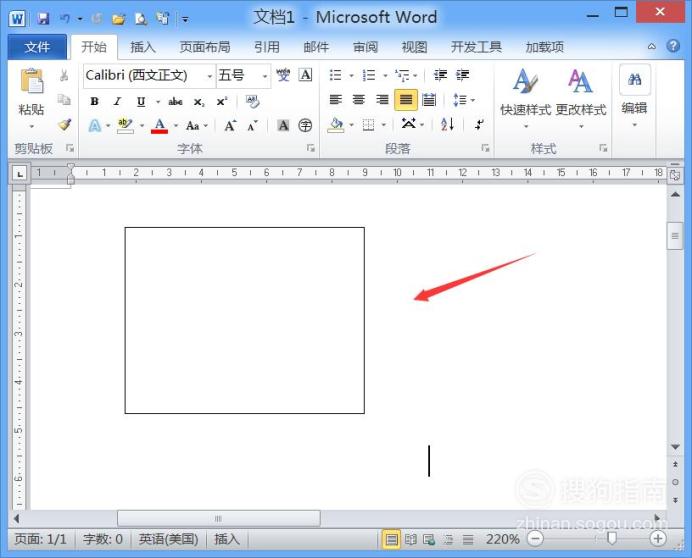
Task: Open 快速样式 Quick Styles gallery
Action: [x=526, y=98]
